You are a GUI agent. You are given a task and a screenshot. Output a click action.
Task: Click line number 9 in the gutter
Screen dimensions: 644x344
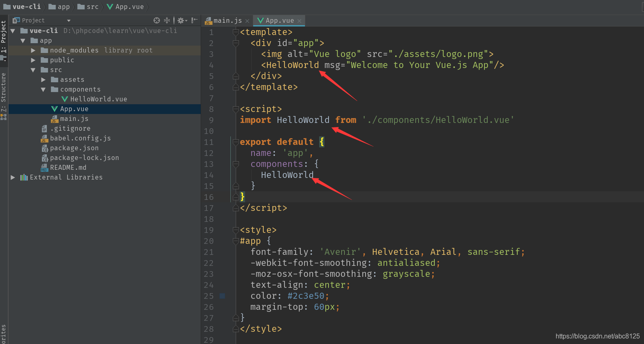tap(211, 120)
